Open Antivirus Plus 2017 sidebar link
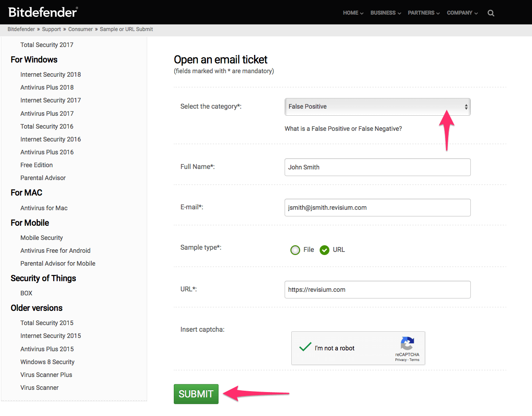This screenshot has height=416, width=532. [47, 114]
